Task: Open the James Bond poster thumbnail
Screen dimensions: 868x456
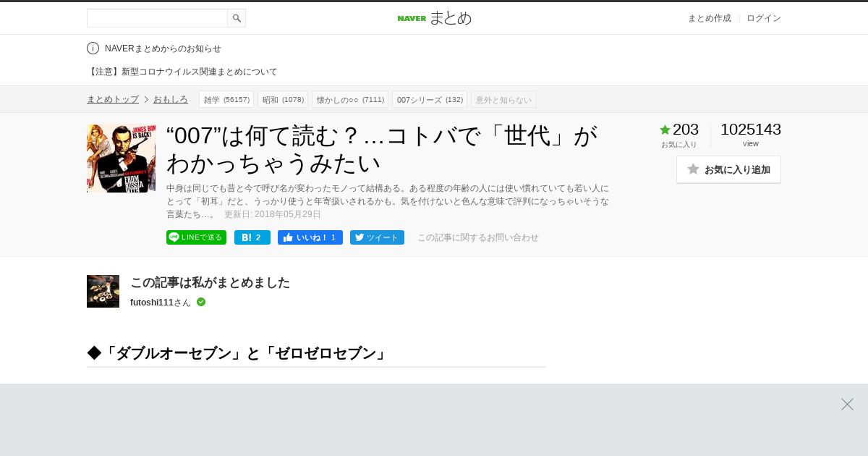Action: click(x=121, y=158)
